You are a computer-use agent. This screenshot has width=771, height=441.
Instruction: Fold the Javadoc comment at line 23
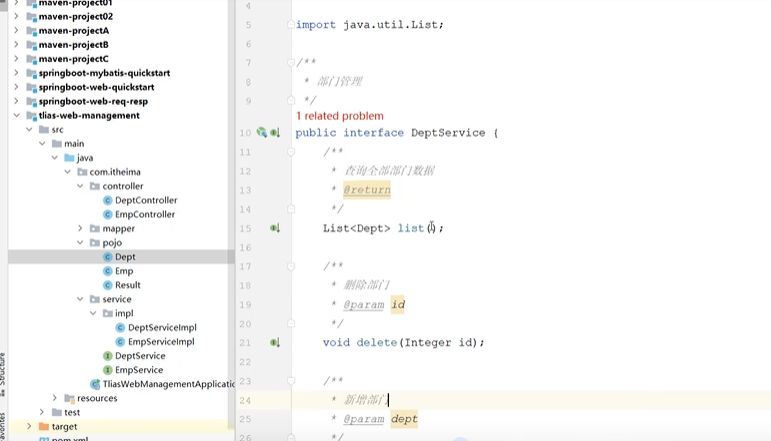click(291, 381)
